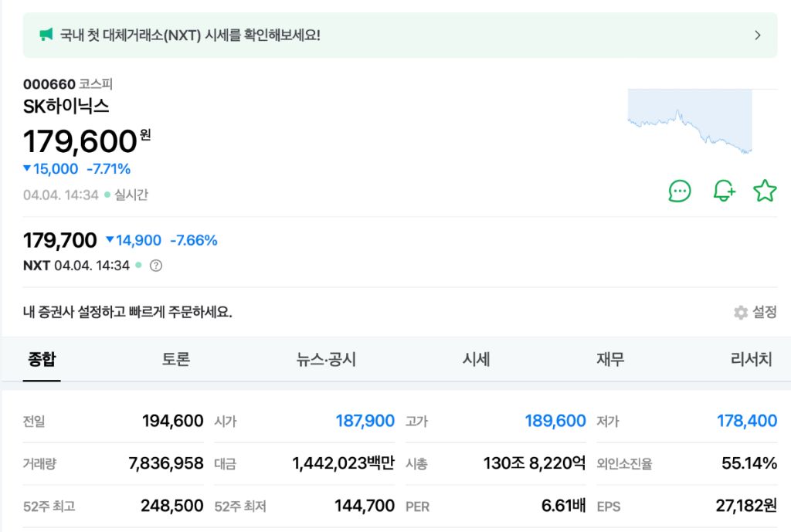This screenshot has width=791, height=532.
Task: Expand NXT banner with right chevron
Action: click(x=757, y=36)
